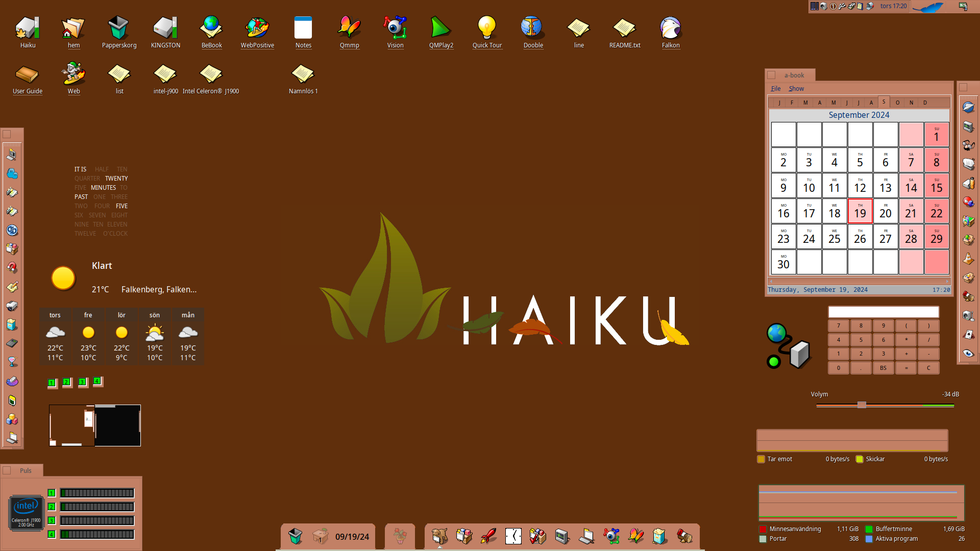
Task: Toggle CPU 2 in the Puls window
Action: tap(52, 507)
